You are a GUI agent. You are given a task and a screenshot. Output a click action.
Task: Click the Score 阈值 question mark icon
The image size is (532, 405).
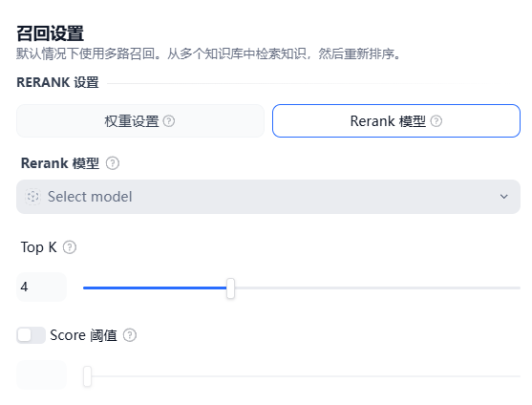coord(130,335)
